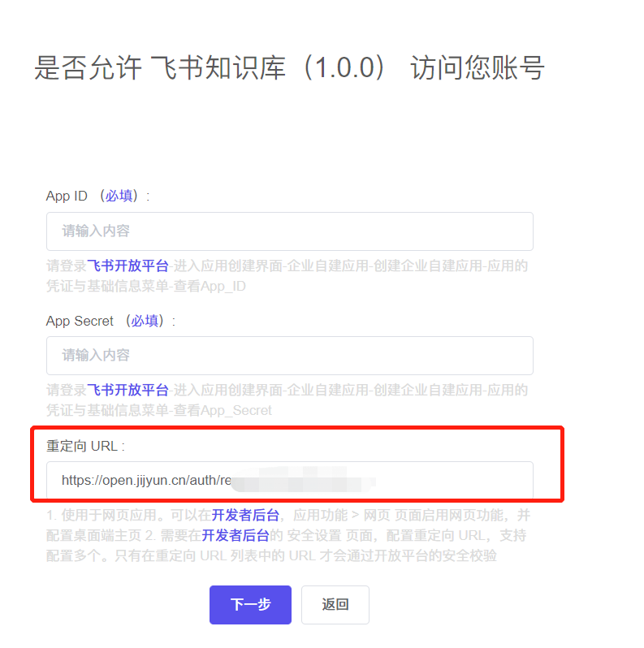Screen dimensions: 644x648
Task: Open 开发者后台 link after 需要在
Action: [236, 536]
